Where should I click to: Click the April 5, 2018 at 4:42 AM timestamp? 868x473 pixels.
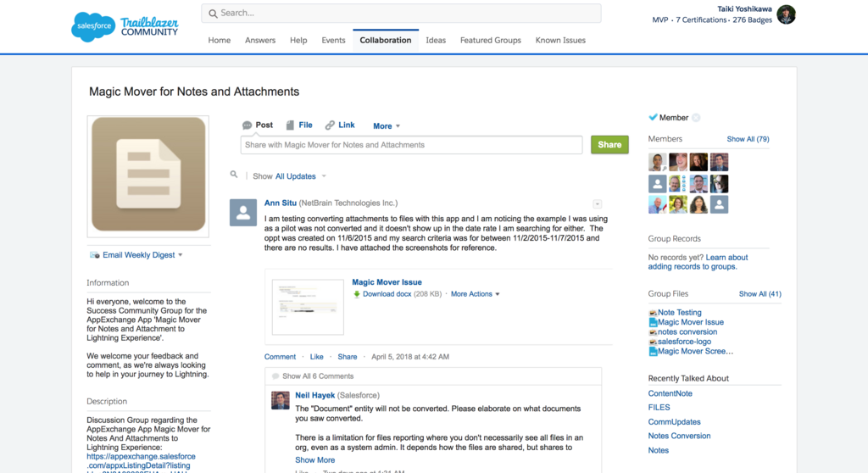[410, 357]
